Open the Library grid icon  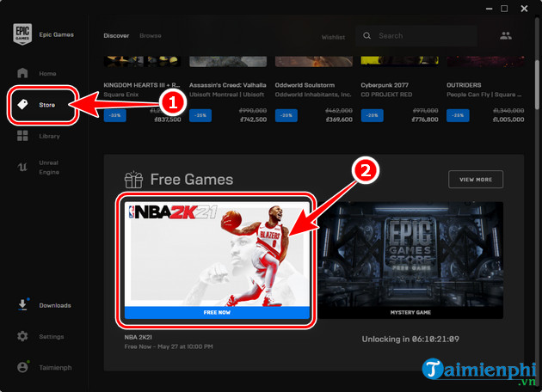point(22,136)
